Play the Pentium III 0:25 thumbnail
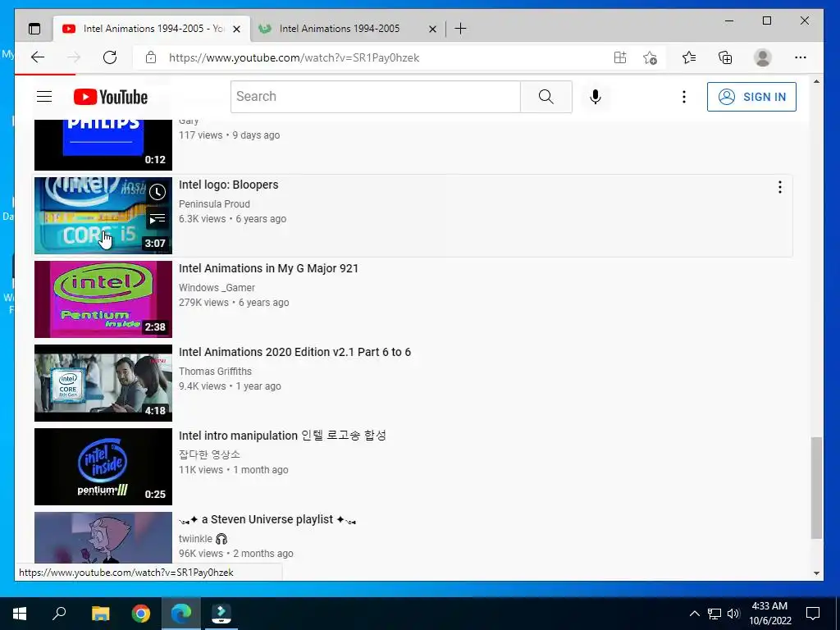This screenshot has height=630, width=840. (x=103, y=466)
